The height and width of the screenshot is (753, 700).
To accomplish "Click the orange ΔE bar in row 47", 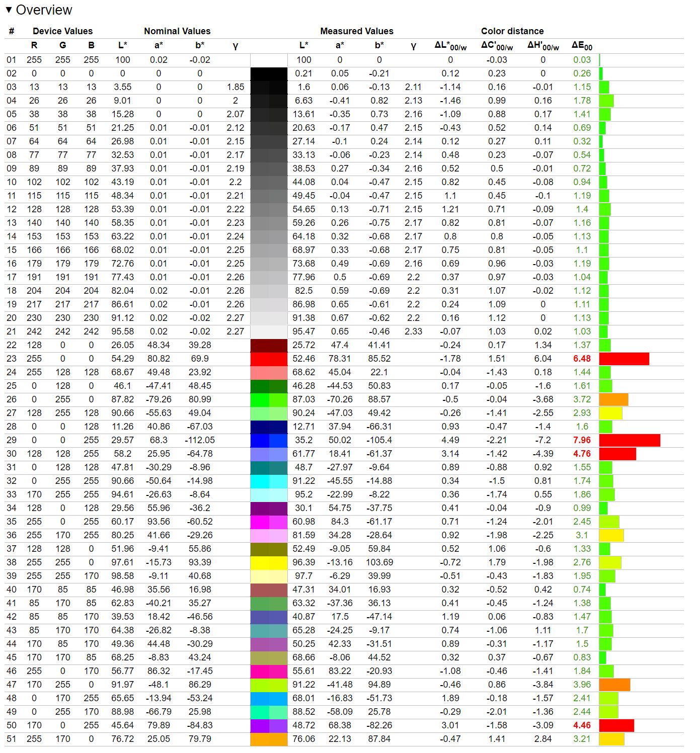I will pos(614,685).
